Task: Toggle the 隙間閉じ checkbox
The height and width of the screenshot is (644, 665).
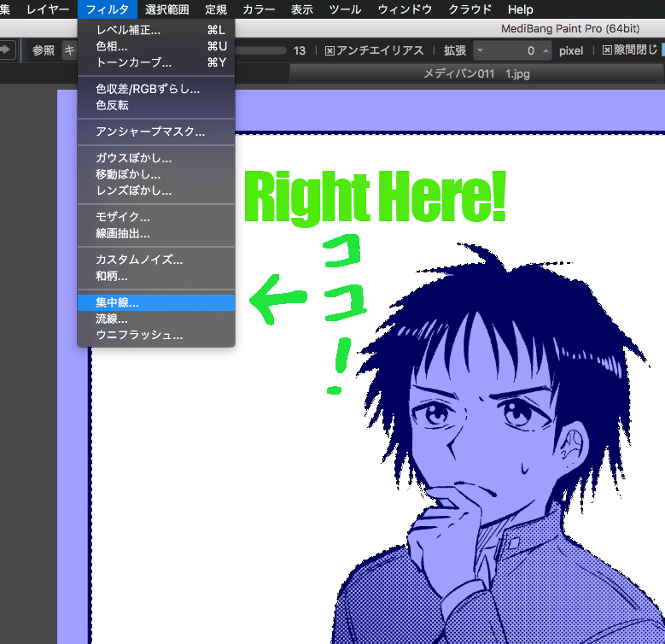Action: (607, 50)
